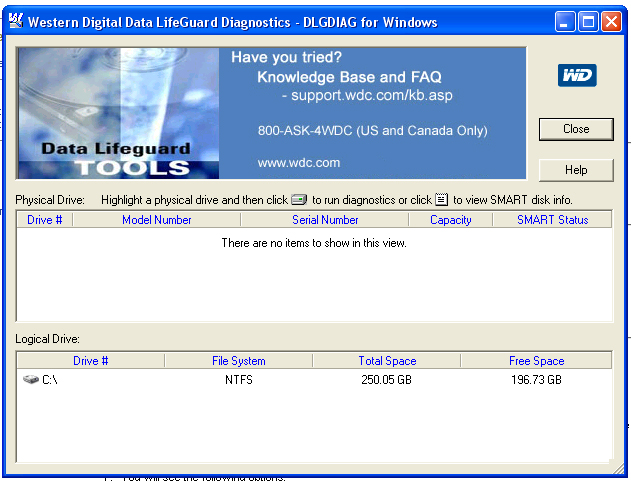Sort by File System column header

(x=239, y=361)
